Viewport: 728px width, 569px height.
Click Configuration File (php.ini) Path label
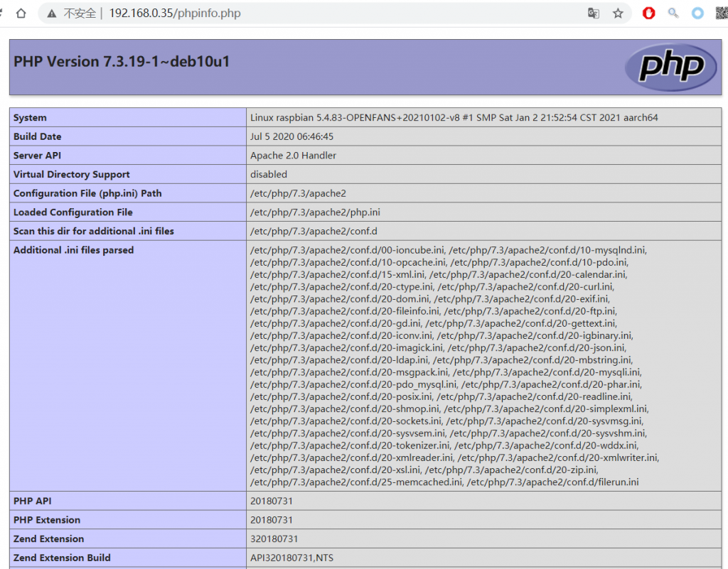87,193
